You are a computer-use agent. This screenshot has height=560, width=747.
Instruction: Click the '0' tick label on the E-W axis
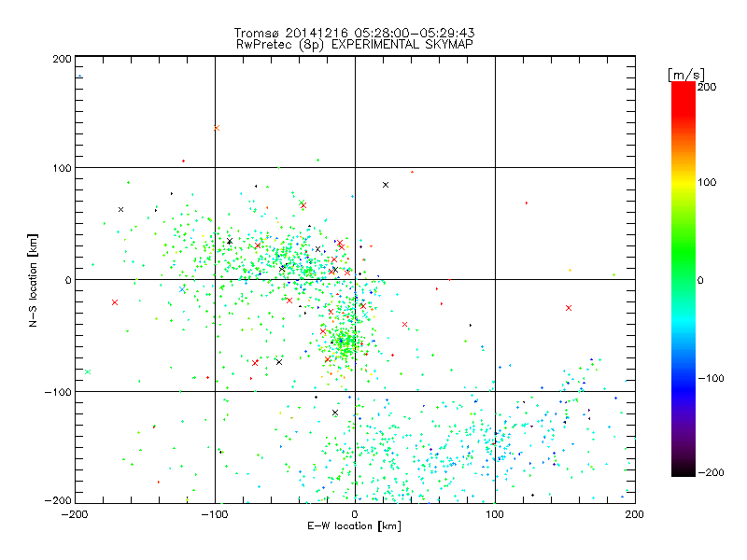(355, 514)
